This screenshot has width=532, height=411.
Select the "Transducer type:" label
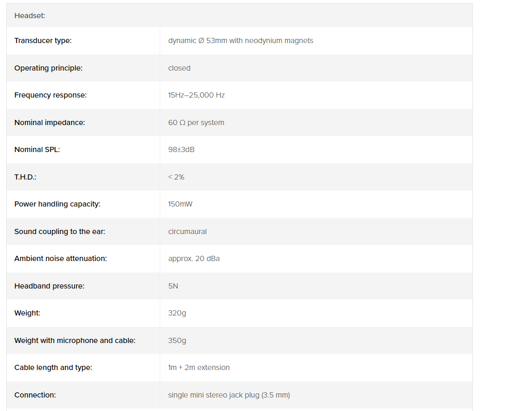(43, 40)
